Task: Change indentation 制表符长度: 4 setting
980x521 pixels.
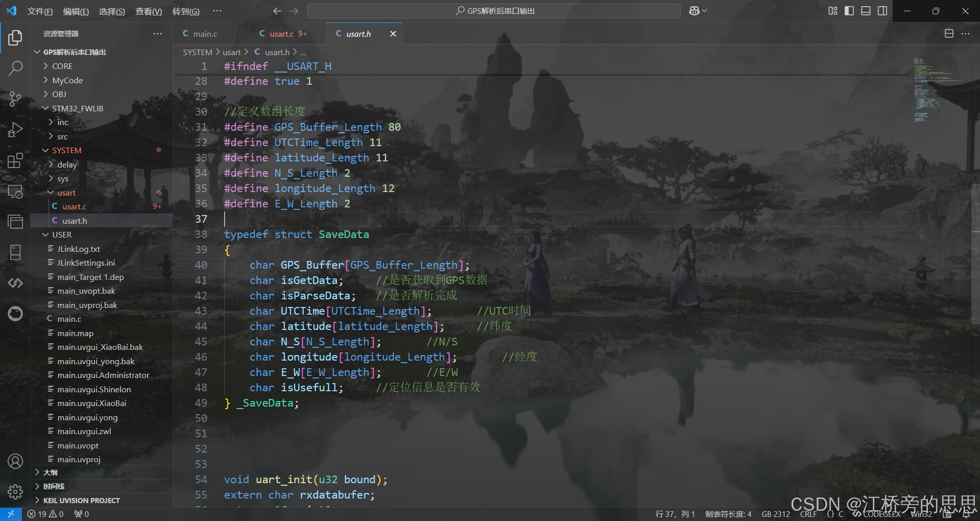Action: point(728,514)
